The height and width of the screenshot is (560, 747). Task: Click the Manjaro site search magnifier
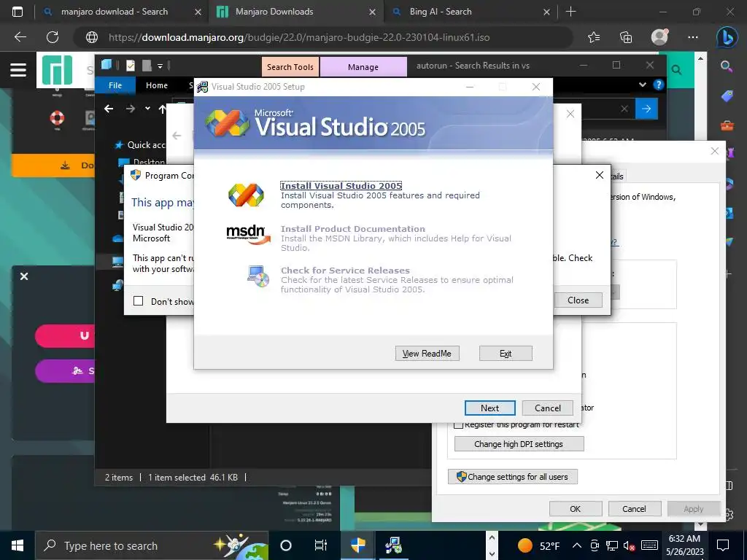tap(676, 70)
